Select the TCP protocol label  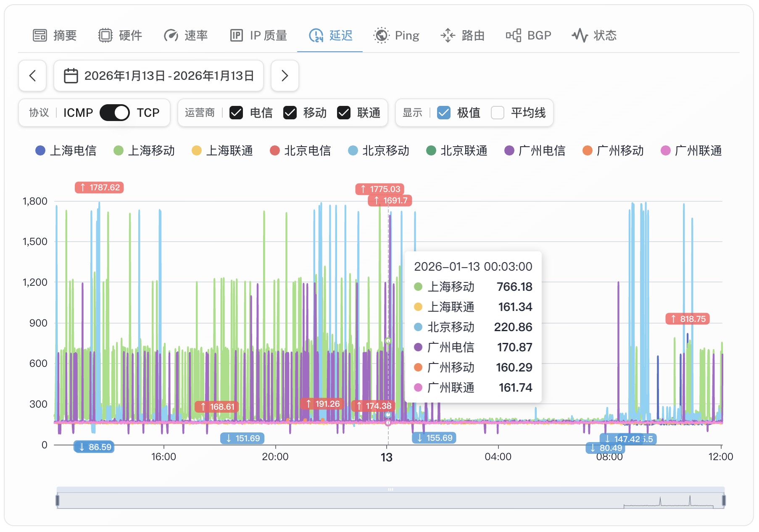(x=148, y=113)
